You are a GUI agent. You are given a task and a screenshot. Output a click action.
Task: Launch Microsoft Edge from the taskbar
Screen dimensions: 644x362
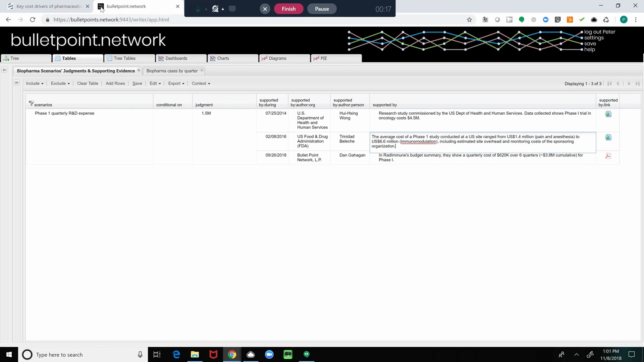click(x=176, y=354)
